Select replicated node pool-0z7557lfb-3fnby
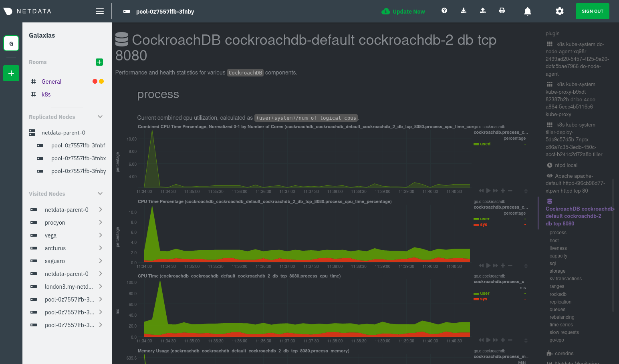Viewport: 619px width, 364px height. pyautogui.click(x=79, y=171)
